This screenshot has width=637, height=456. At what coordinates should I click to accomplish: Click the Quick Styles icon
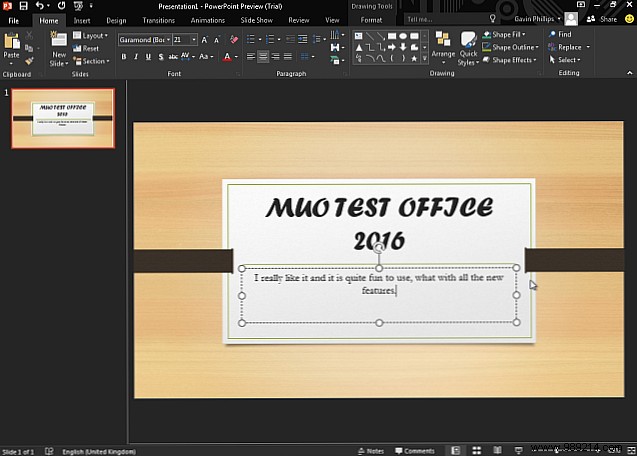point(468,40)
